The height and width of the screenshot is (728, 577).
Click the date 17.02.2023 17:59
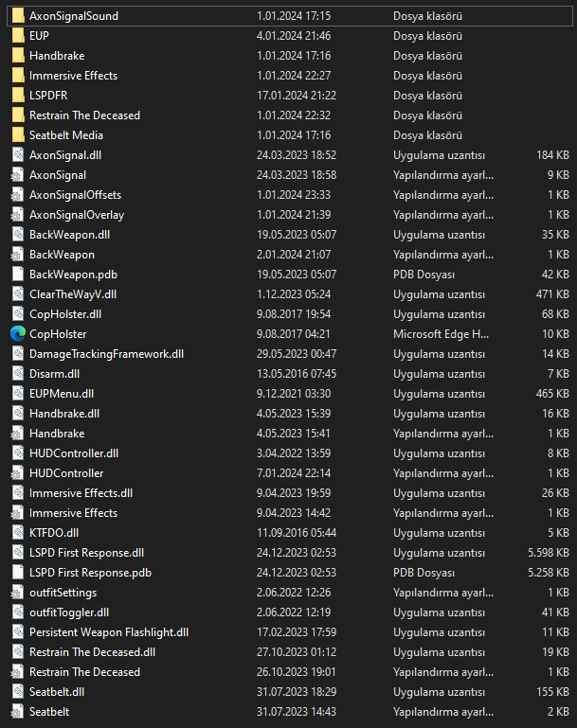coord(297,632)
